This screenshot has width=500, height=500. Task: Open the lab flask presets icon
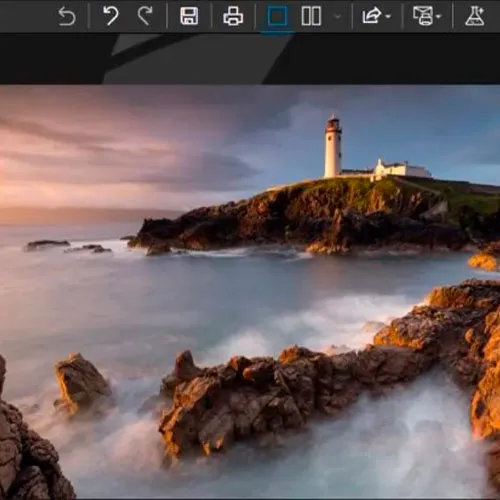pos(475,16)
